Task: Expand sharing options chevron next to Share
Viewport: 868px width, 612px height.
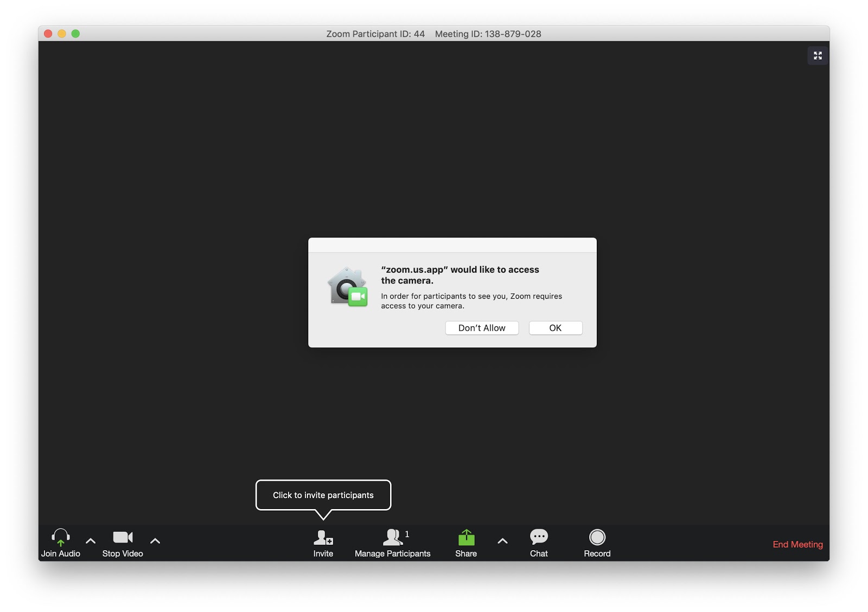Action: pyautogui.click(x=503, y=540)
